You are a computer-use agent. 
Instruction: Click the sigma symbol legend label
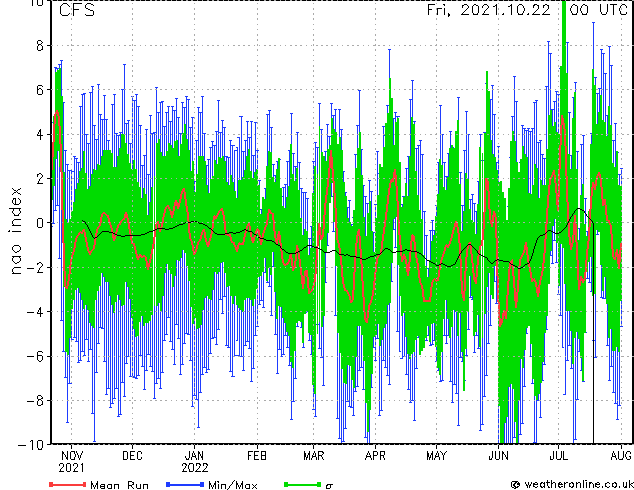point(329,486)
